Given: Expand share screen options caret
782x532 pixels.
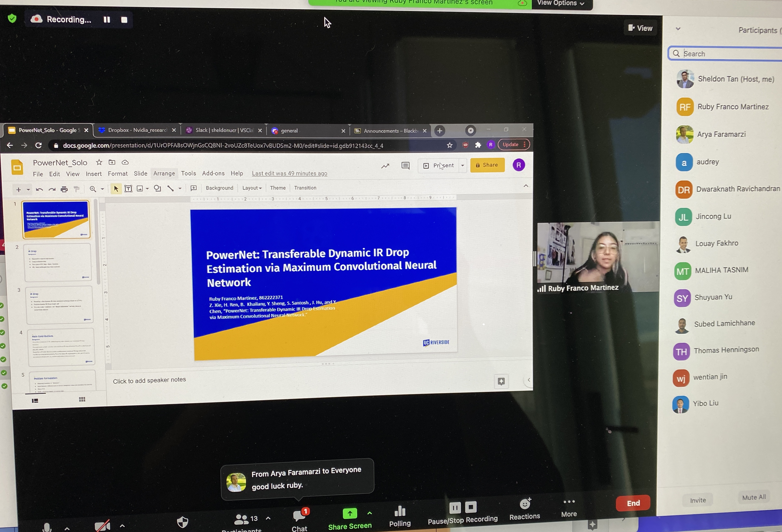Looking at the screenshot, I should [369, 513].
